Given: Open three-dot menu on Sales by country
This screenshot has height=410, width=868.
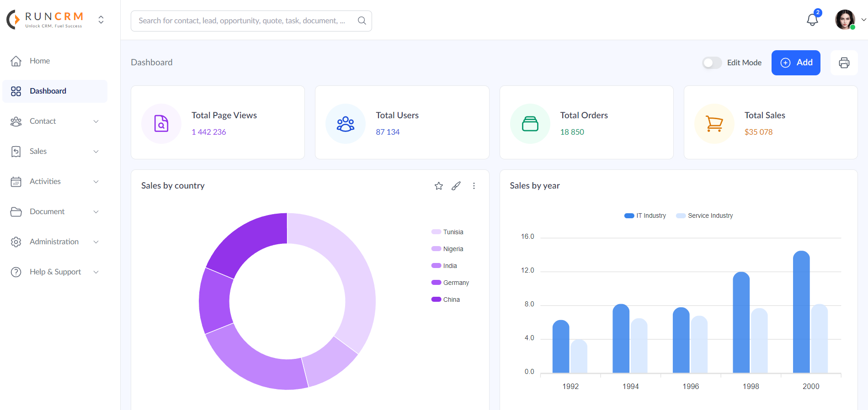Looking at the screenshot, I should click(474, 186).
